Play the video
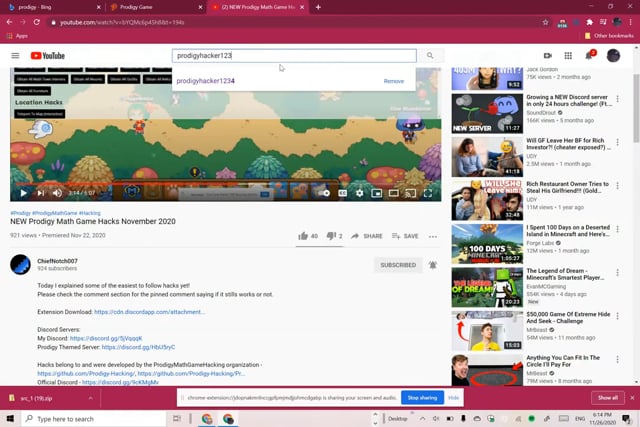This screenshot has width=640, height=427. click(x=23, y=193)
